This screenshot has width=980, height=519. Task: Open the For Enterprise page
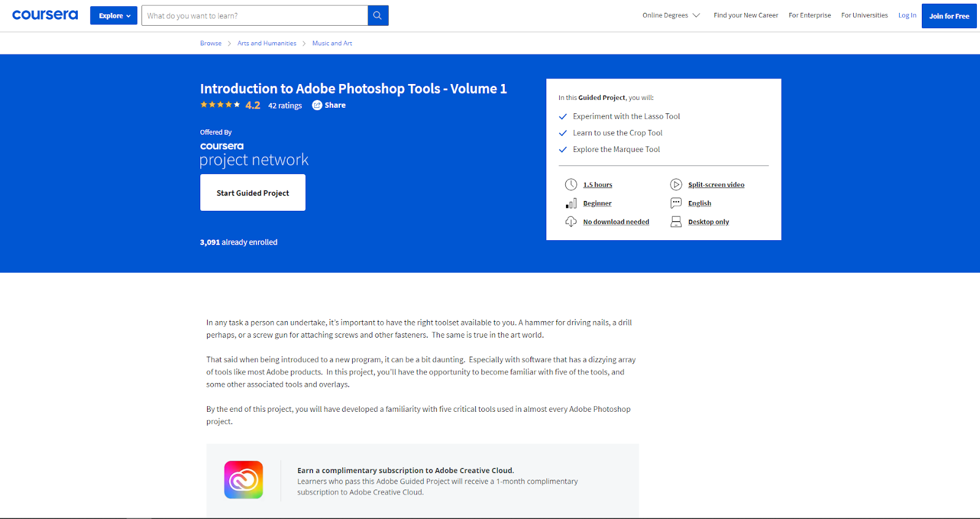tap(810, 15)
